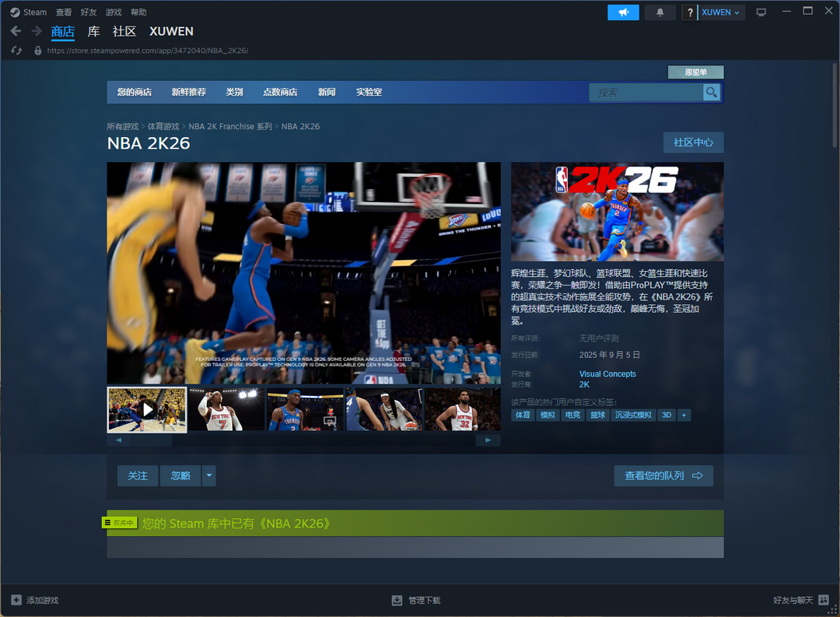Enter Big Picture mode monitor icon
The image size is (840, 617).
761,12
